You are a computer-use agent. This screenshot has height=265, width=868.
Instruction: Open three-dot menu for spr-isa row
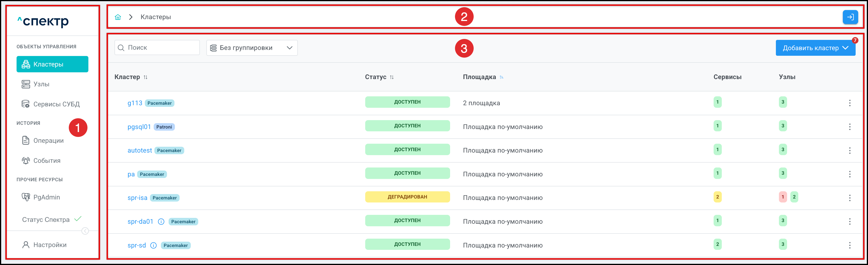(850, 198)
